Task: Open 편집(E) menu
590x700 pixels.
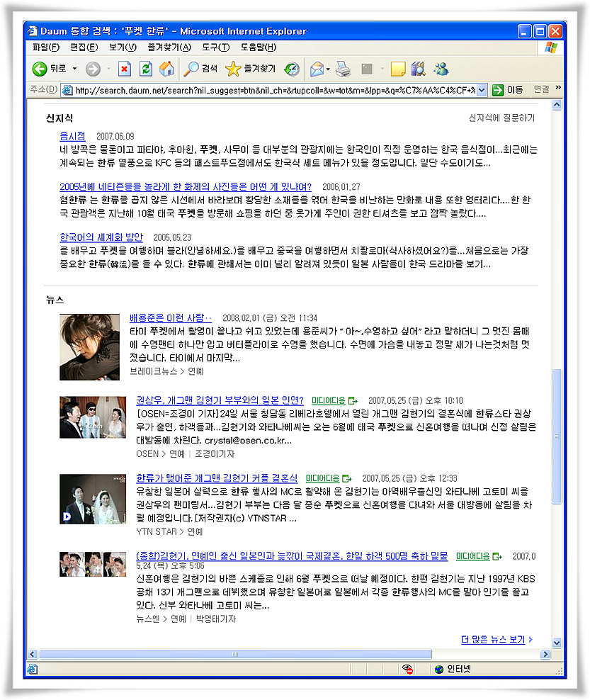Action: [84, 47]
